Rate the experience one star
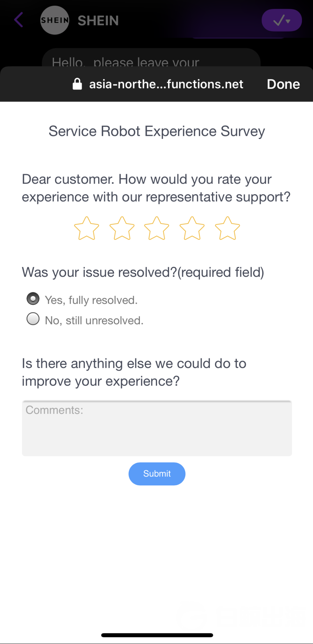The width and height of the screenshot is (313, 644). 87,228
